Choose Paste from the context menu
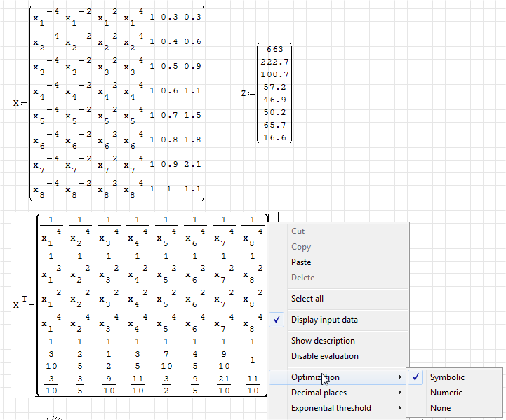 point(301,262)
